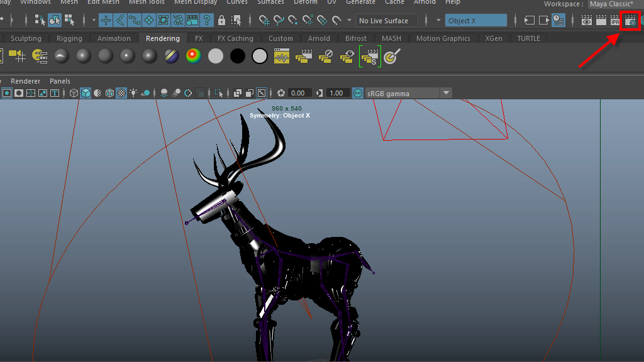The height and width of the screenshot is (362, 644).
Task: Click the highlight selection mode icon
Action: pos(236,20)
